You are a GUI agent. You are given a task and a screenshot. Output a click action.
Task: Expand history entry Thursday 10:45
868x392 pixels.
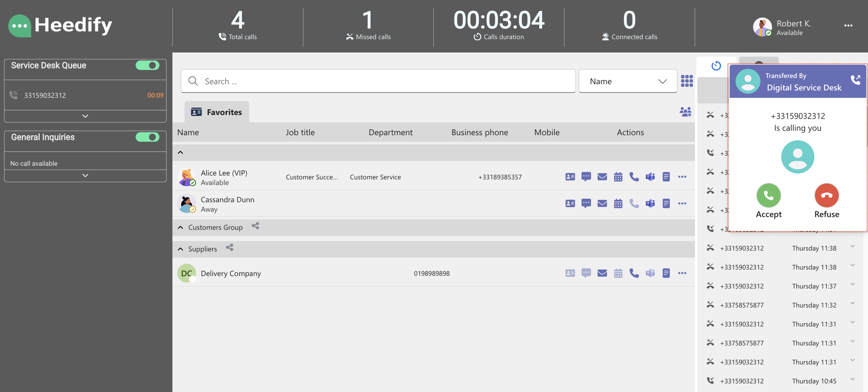pyautogui.click(x=852, y=379)
